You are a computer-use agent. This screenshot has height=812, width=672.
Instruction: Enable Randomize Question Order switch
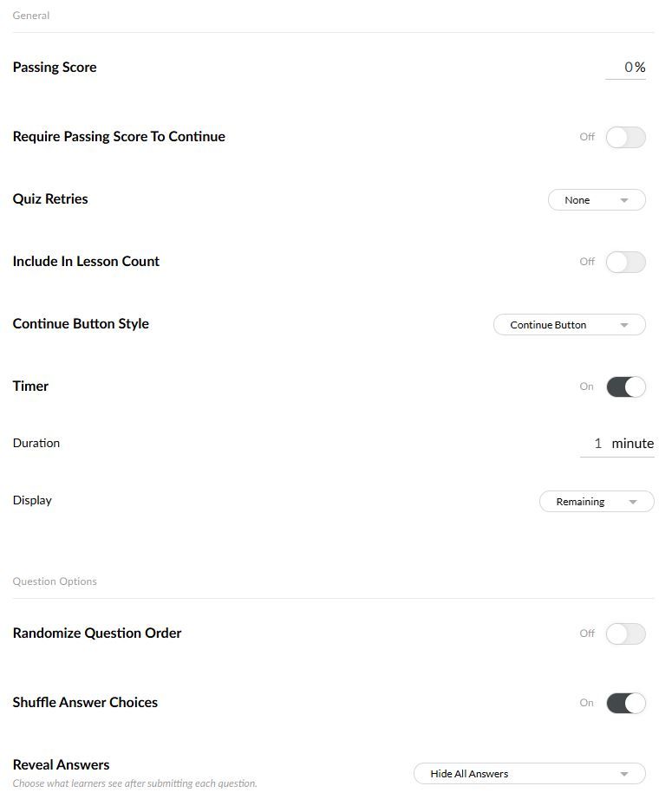pyautogui.click(x=625, y=633)
